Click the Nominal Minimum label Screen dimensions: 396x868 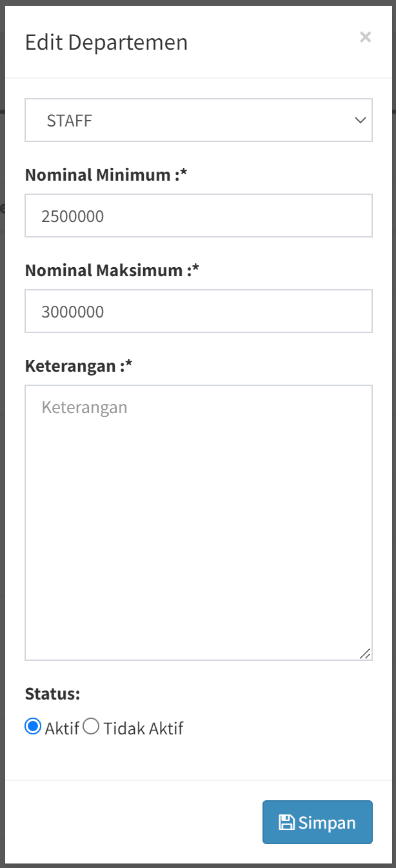[x=105, y=175]
